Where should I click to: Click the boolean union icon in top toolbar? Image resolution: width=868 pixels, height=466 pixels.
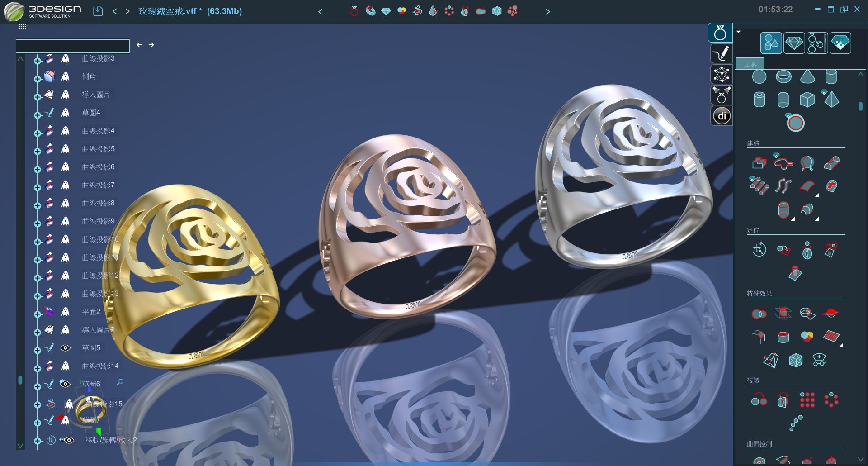point(481,11)
